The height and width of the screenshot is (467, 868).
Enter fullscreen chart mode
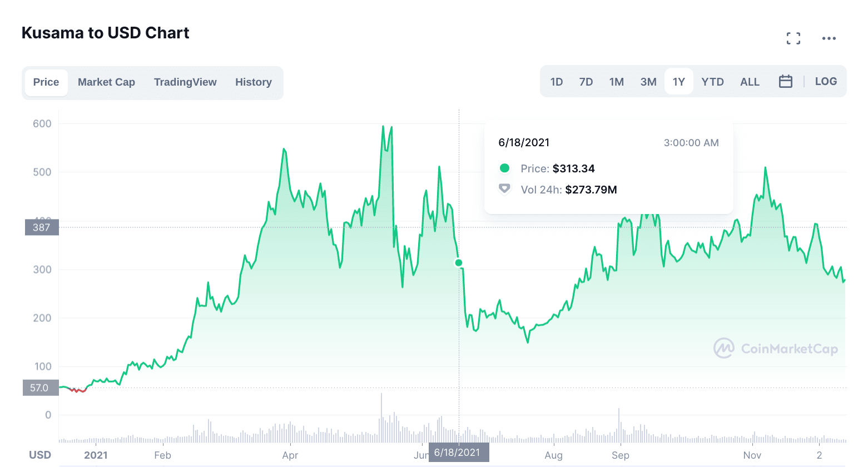coord(793,38)
